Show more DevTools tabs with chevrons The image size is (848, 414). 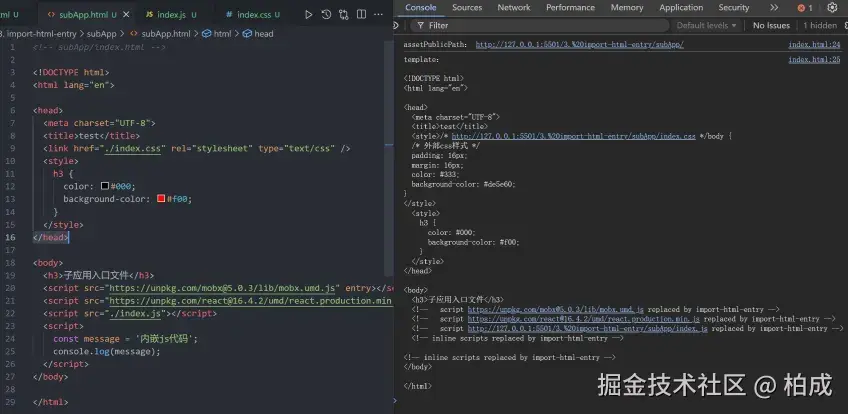[x=774, y=8]
